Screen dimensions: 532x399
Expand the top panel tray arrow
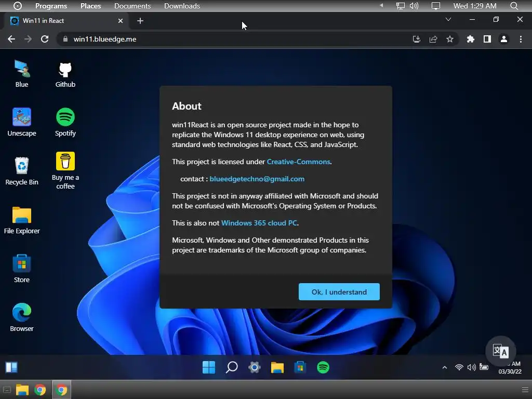381,5
